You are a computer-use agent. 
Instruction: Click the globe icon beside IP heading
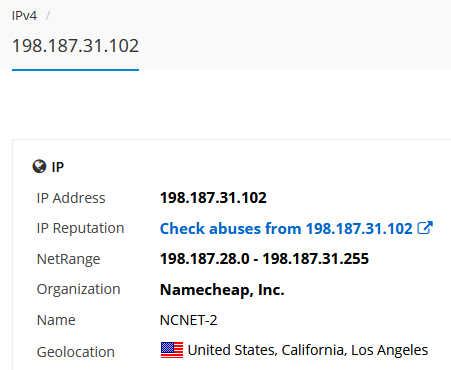[x=39, y=166]
